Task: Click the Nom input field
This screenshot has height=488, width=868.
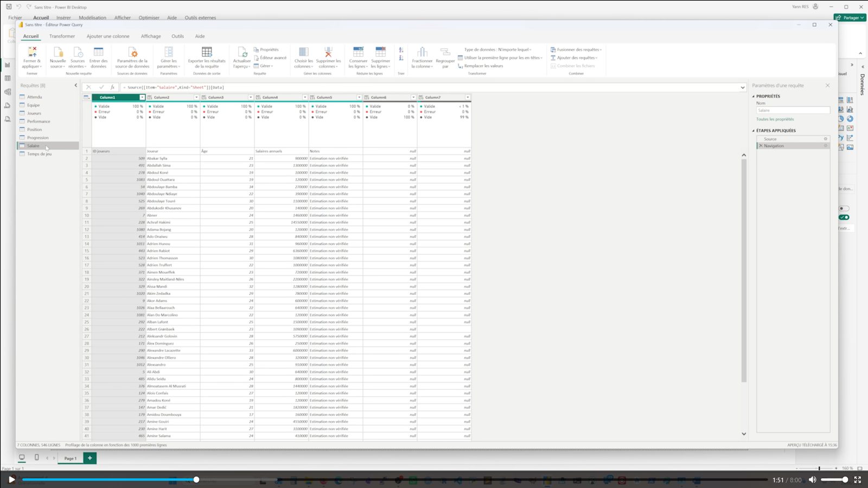Action: coord(793,111)
